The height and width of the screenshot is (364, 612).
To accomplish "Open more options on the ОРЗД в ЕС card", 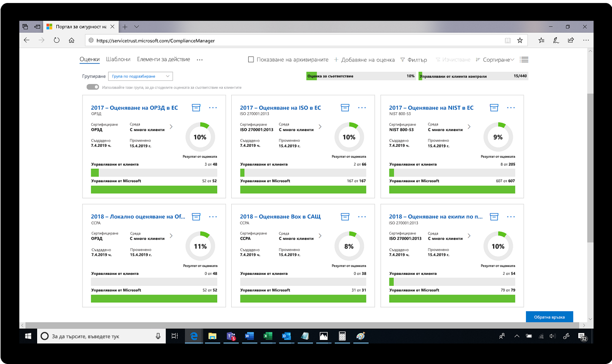I will 213,107.
